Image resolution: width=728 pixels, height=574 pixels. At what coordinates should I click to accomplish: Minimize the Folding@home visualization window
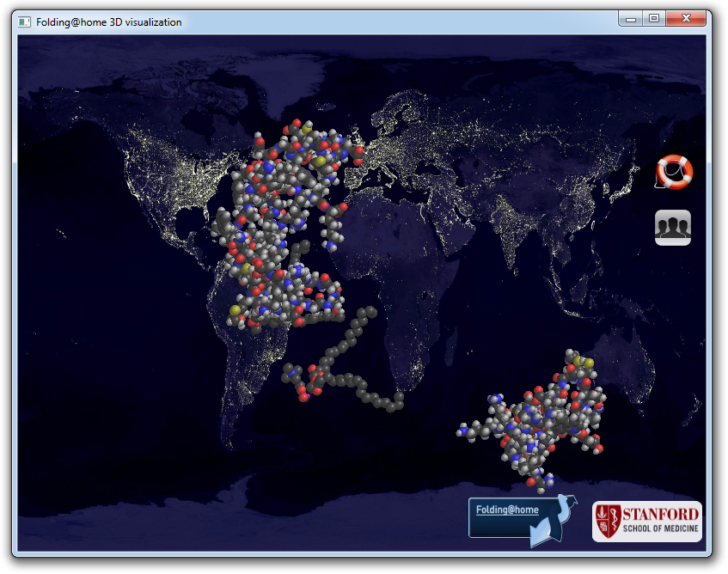tap(631, 19)
